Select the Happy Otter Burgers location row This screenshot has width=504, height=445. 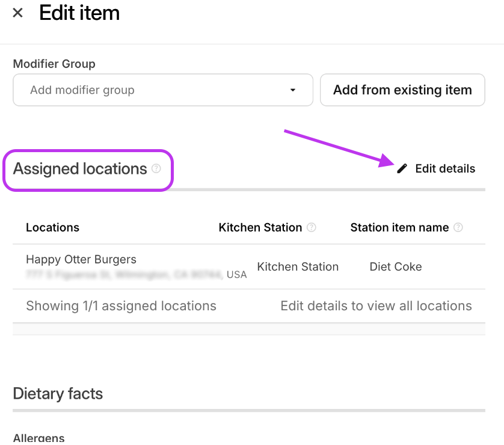81,259
